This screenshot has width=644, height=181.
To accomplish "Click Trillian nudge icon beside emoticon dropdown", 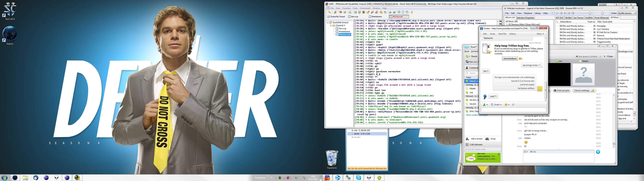I will click(513, 105).
